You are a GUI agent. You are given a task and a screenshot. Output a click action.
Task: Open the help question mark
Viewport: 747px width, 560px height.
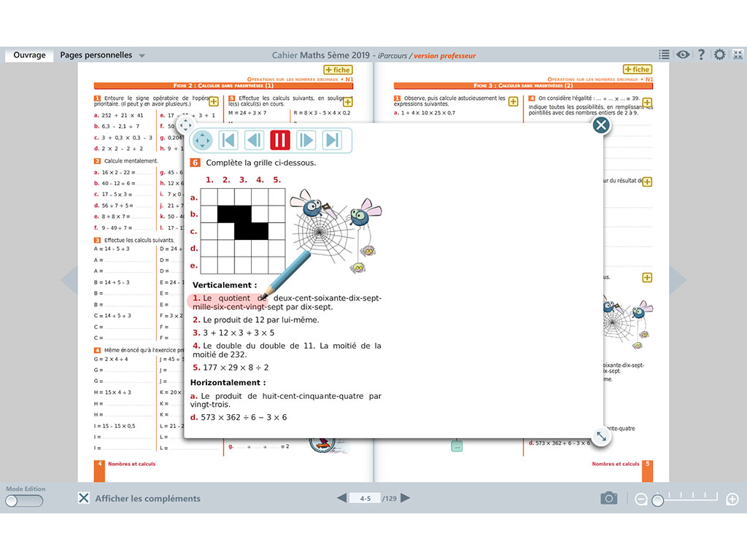(x=701, y=55)
